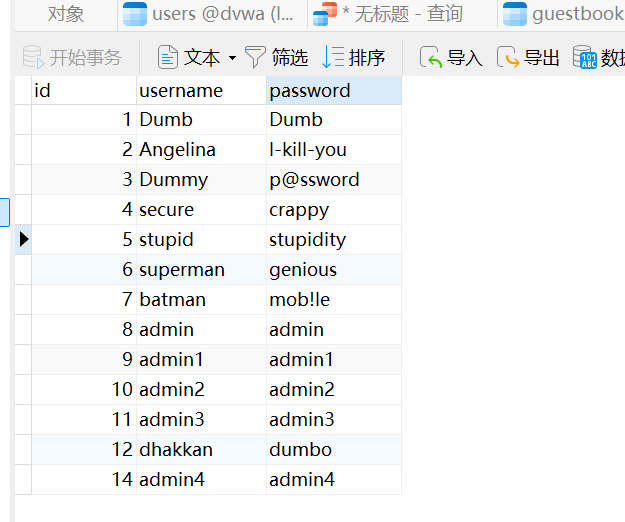Screen dimensions: 625x522
Task: Select the id cell 8
Action: [84, 330]
